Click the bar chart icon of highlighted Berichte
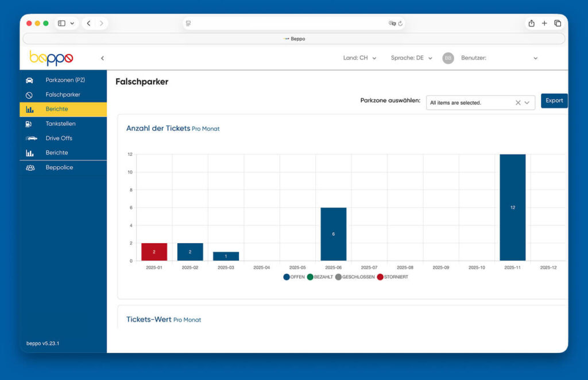Image resolution: width=588 pixels, height=380 pixels. [30, 109]
